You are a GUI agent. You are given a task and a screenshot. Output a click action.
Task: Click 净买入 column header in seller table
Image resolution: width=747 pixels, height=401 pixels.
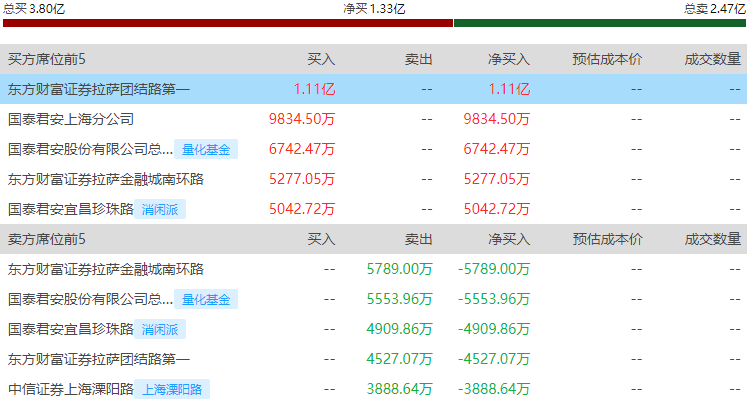click(509, 239)
